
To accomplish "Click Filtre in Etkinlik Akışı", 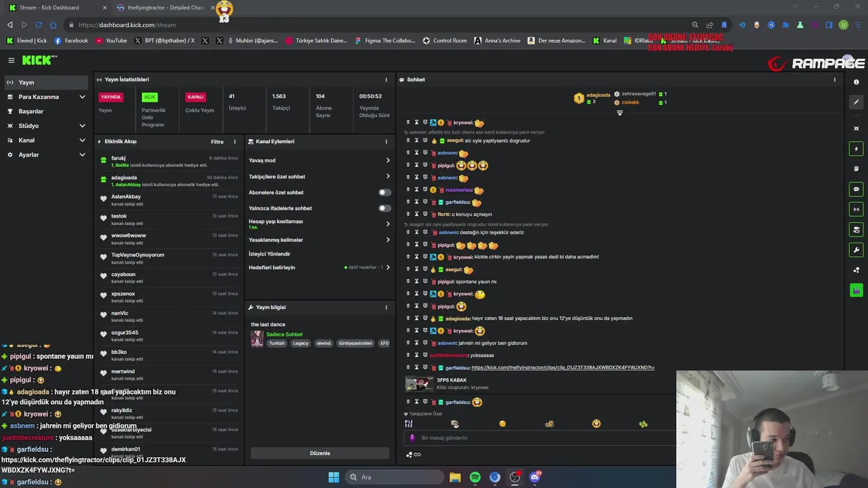I will pos(217,142).
